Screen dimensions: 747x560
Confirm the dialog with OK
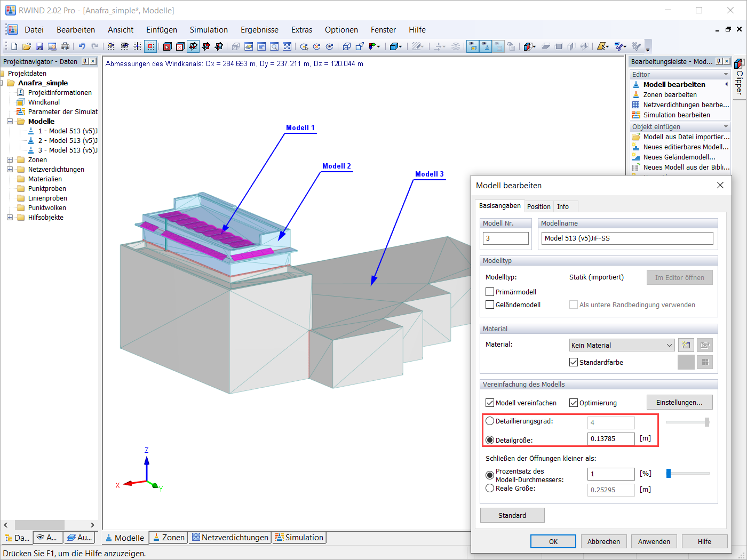click(x=553, y=541)
